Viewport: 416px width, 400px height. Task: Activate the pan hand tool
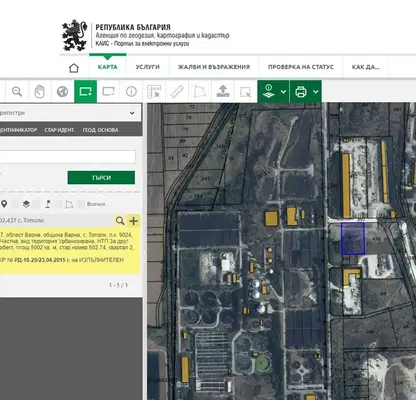40,91
